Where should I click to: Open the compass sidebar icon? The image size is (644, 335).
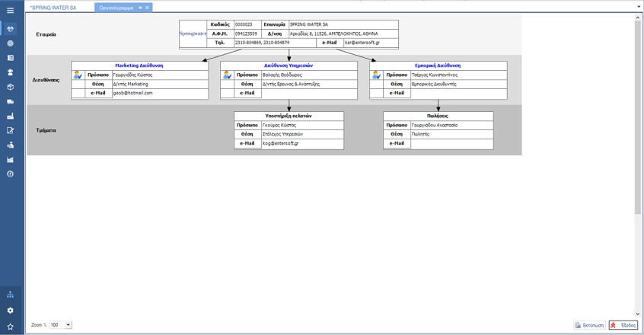coord(10,174)
